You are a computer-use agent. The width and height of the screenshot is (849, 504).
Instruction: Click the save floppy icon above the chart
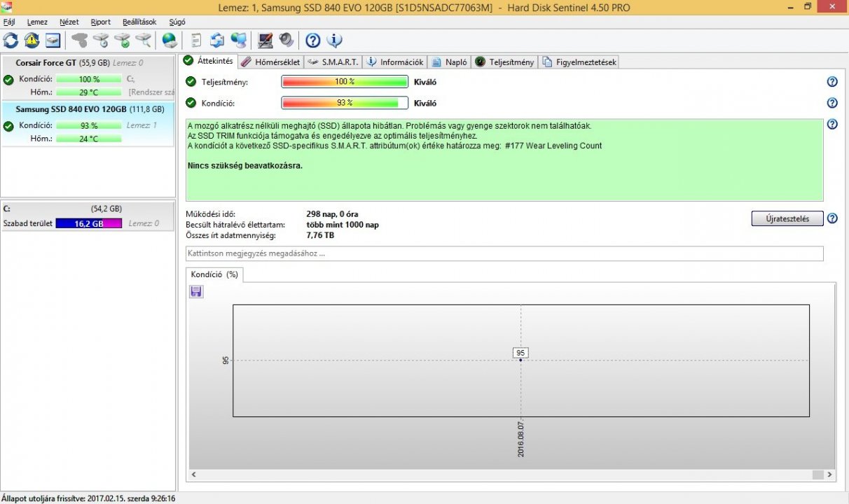click(196, 291)
